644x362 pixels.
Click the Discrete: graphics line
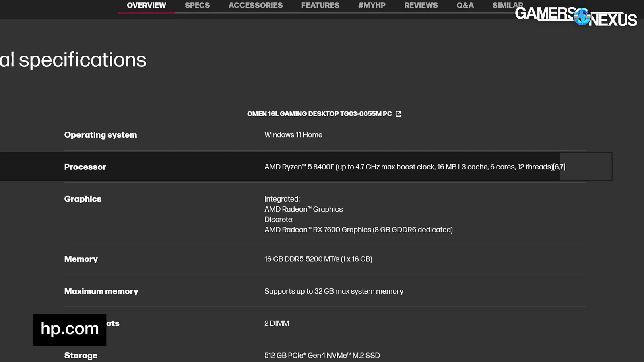279,220
